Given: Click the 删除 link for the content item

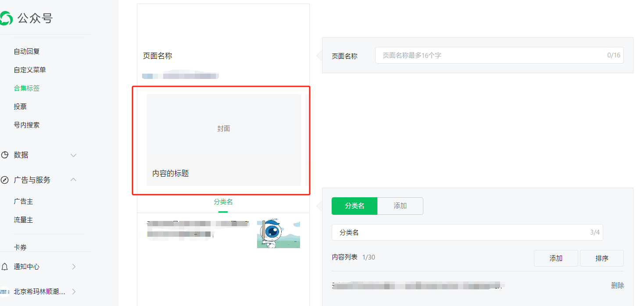Looking at the screenshot, I should point(617,285).
